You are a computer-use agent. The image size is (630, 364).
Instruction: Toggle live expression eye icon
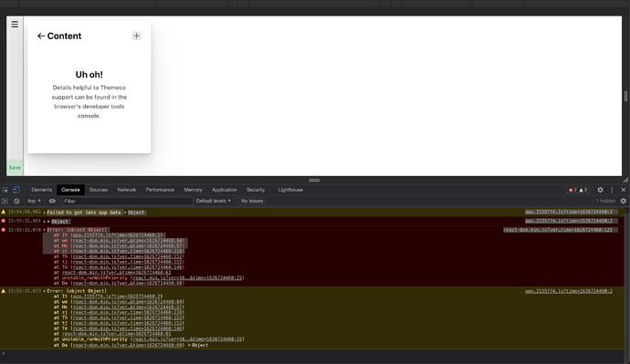(x=52, y=201)
